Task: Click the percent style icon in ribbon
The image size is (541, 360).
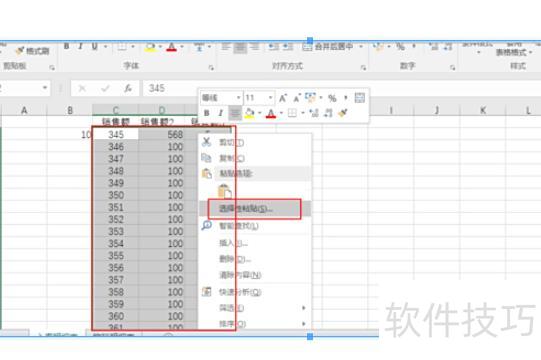Action: pos(400,46)
